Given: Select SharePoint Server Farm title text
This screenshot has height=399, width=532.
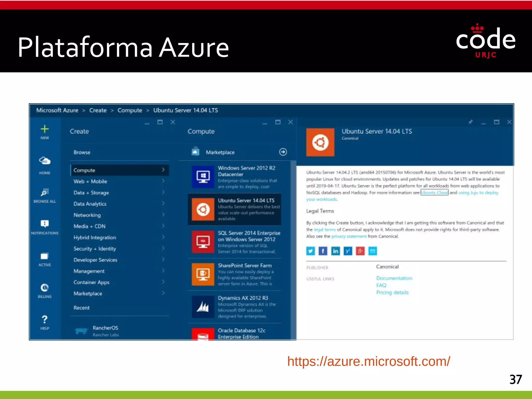Looking at the screenshot, I should [245, 265].
